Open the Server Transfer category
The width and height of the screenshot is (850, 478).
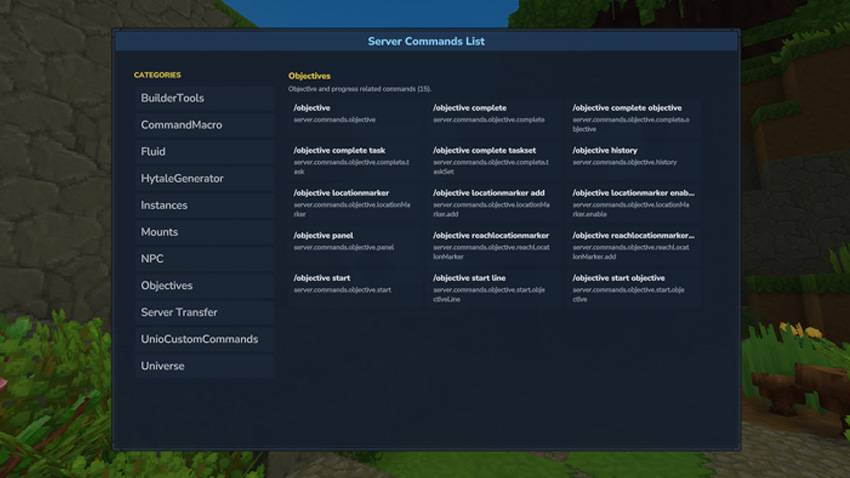pos(203,312)
